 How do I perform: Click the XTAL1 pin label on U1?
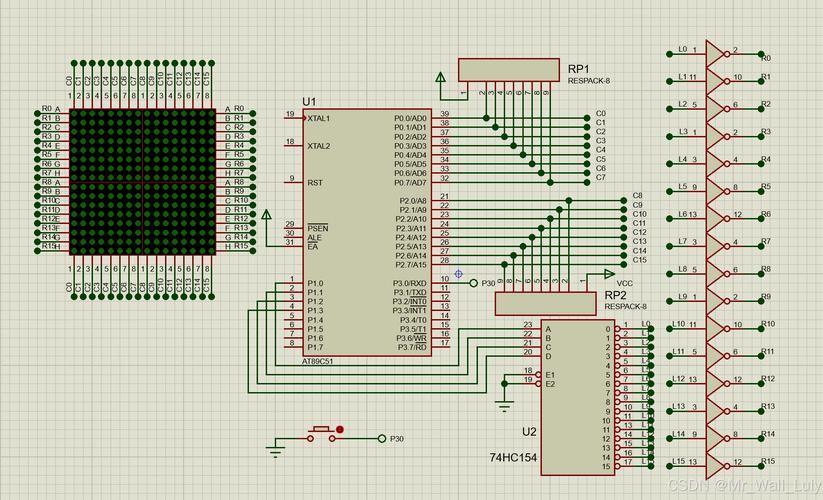click(319, 119)
